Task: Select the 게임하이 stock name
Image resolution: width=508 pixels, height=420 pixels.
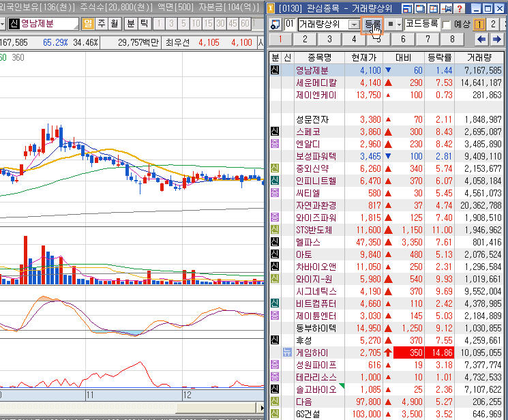Action: 312,352
